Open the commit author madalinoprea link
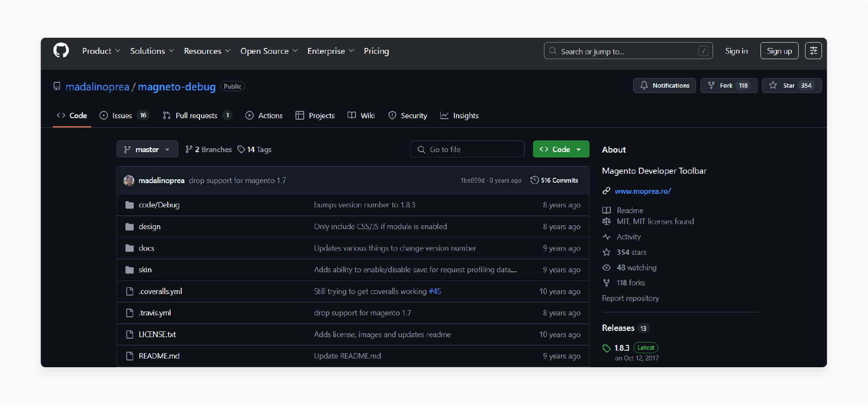868x405 pixels. tap(161, 180)
